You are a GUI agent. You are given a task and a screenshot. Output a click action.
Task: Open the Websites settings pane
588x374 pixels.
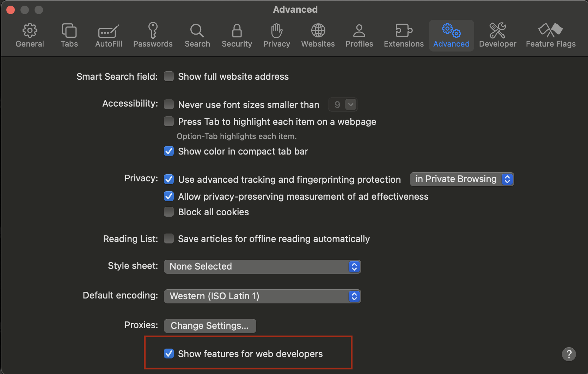318,35
